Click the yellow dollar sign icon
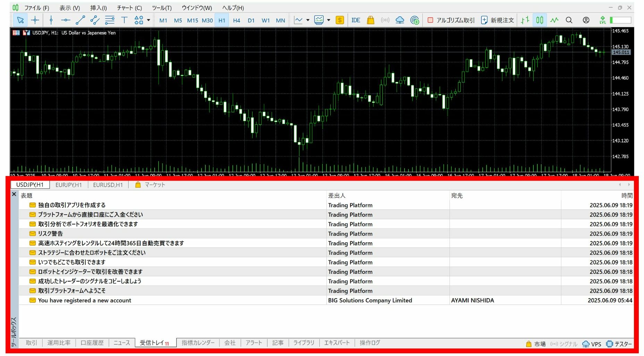The image size is (644, 356). pyautogui.click(x=340, y=20)
